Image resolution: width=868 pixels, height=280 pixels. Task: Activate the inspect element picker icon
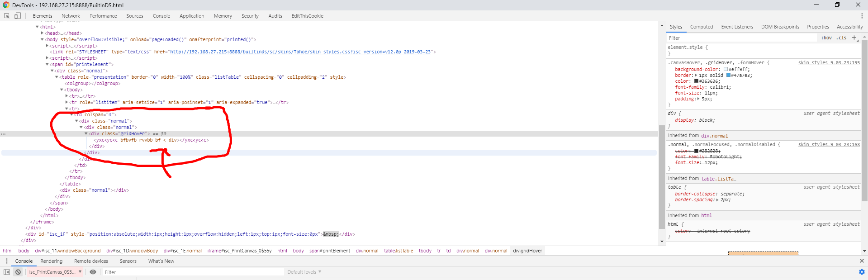coord(7,16)
